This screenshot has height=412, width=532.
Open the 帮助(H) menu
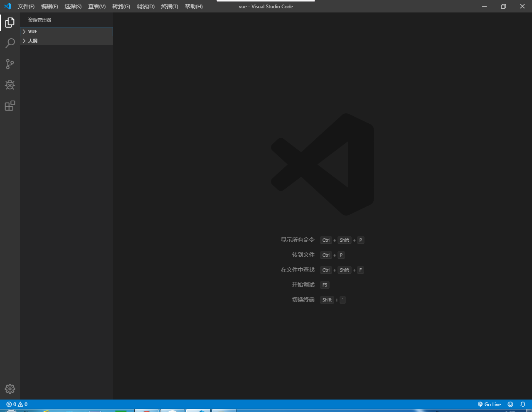194,6
